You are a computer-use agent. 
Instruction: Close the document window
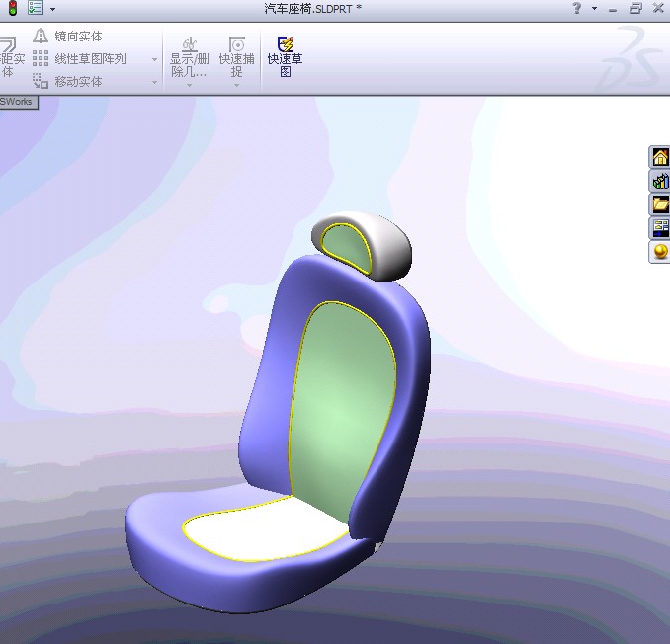pyautogui.click(x=658, y=8)
